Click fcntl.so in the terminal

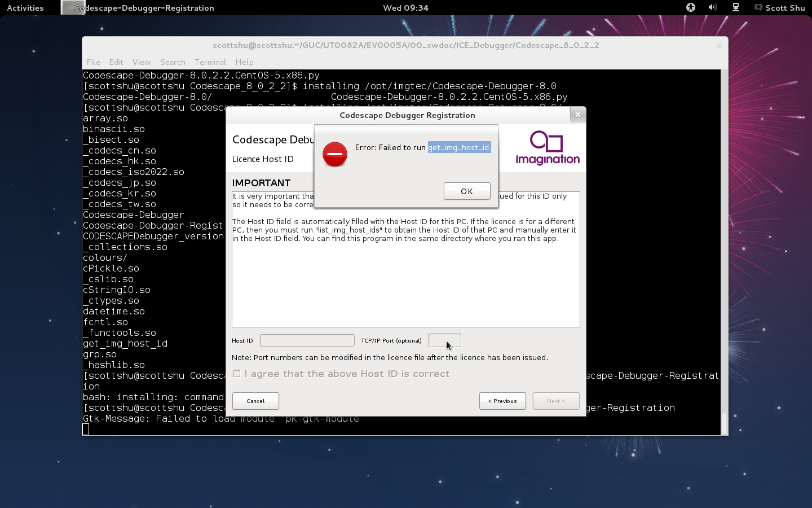pyautogui.click(x=105, y=322)
